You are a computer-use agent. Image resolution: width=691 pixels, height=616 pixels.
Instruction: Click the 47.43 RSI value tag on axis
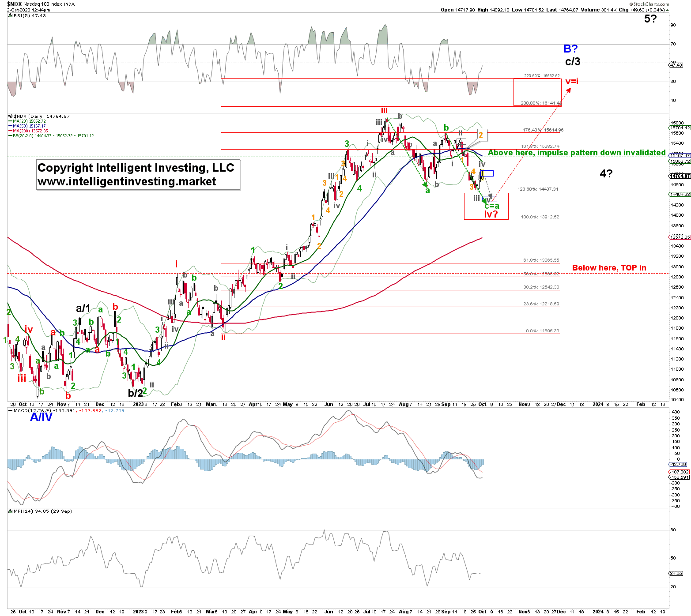pos(676,65)
